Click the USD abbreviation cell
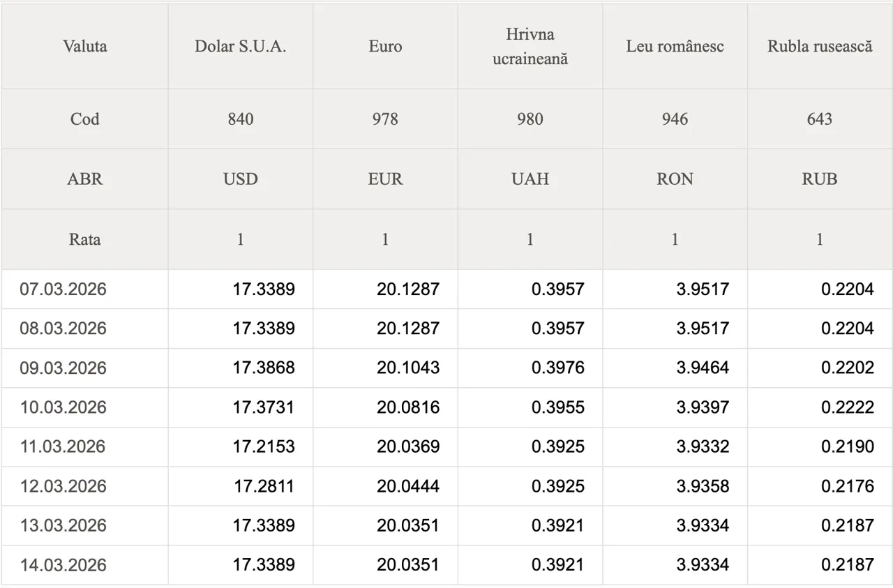Viewport: 893px width, 588px height. pos(240,179)
